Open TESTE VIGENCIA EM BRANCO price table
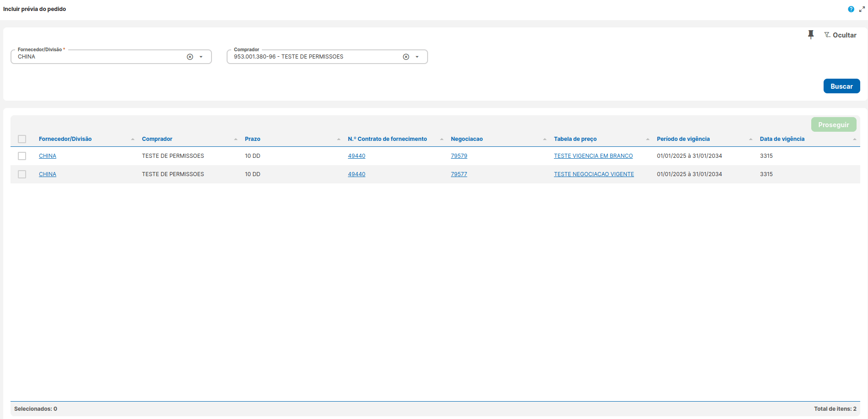The height and width of the screenshot is (419, 868). pyautogui.click(x=593, y=156)
